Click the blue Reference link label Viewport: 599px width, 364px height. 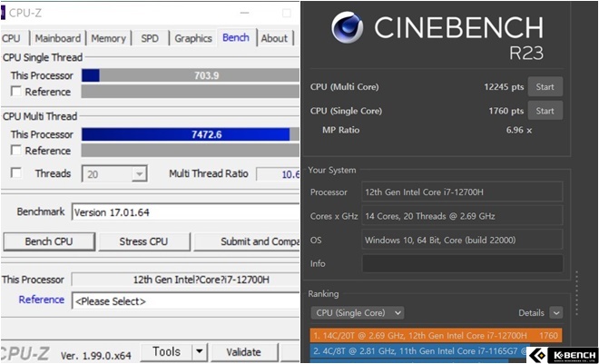[x=41, y=300]
